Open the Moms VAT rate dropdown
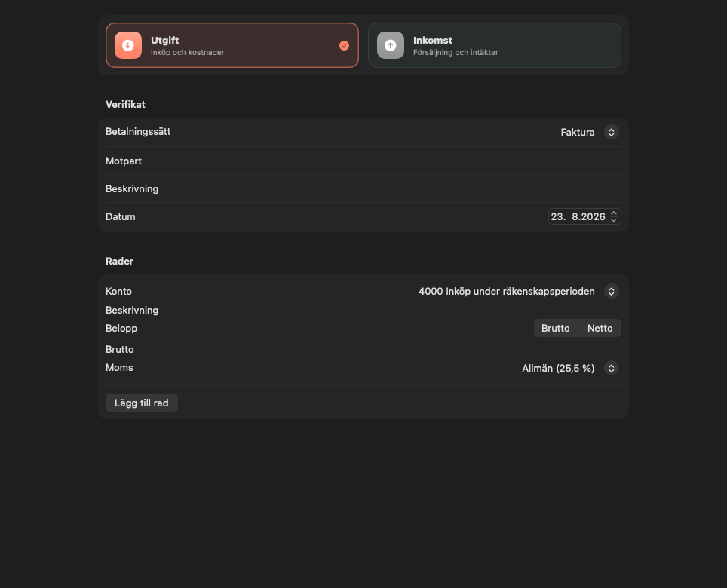Image resolution: width=727 pixels, height=588 pixels. [x=570, y=369]
